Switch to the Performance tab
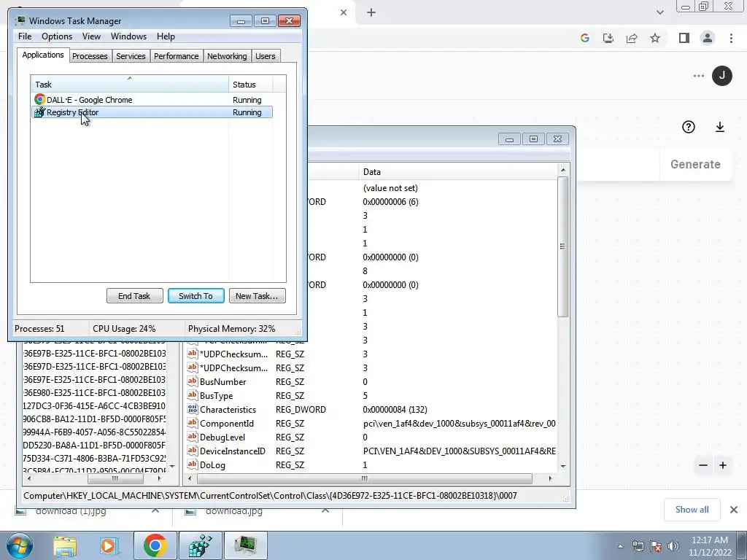This screenshot has width=747, height=560. pos(177,56)
